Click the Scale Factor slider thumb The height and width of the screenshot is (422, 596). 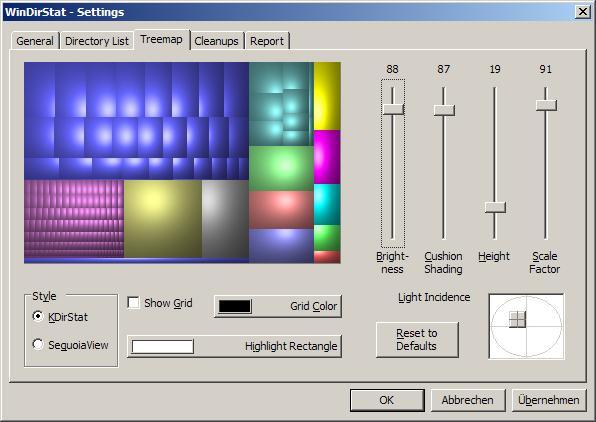tap(546, 105)
